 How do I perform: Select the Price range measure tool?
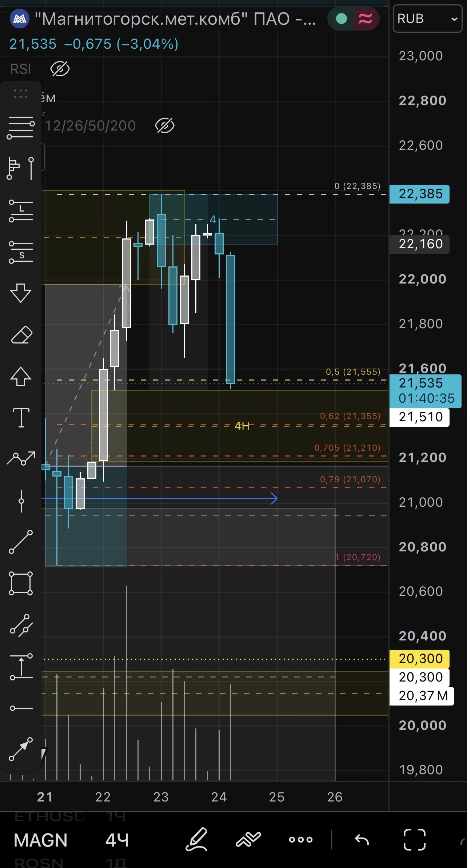pyautogui.click(x=21, y=667)
